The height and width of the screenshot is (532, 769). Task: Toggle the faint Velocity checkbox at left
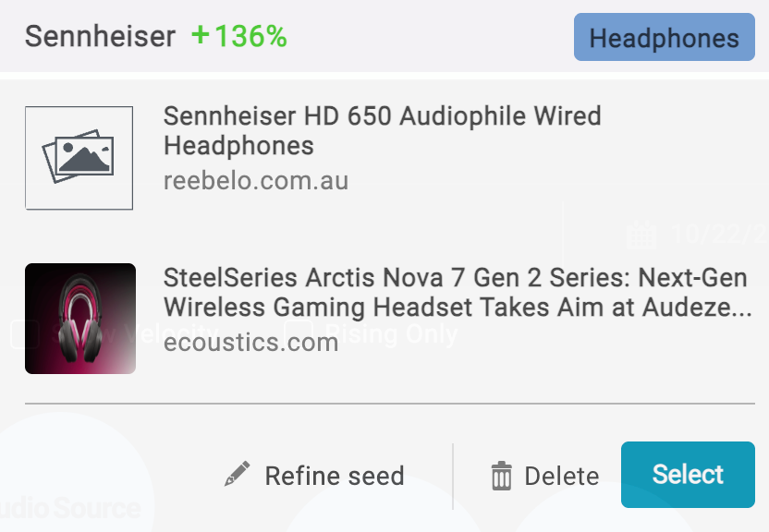tap(23, 333)
